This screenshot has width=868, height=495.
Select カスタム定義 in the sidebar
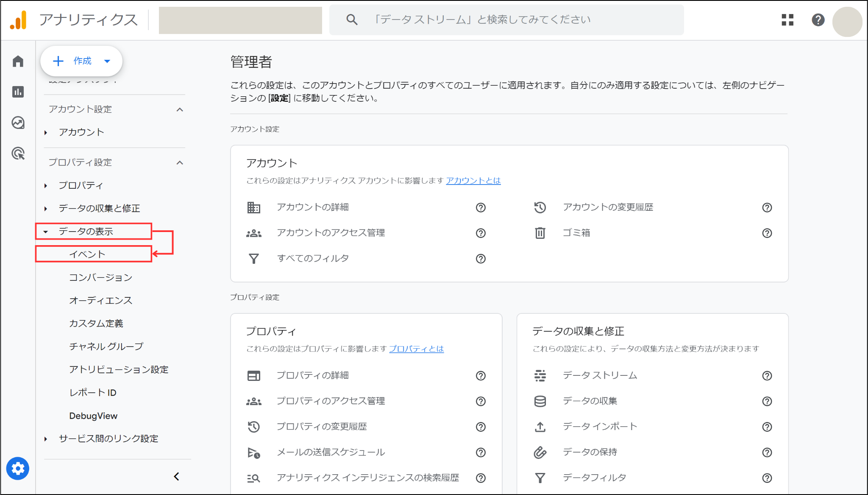coord(96,323)
